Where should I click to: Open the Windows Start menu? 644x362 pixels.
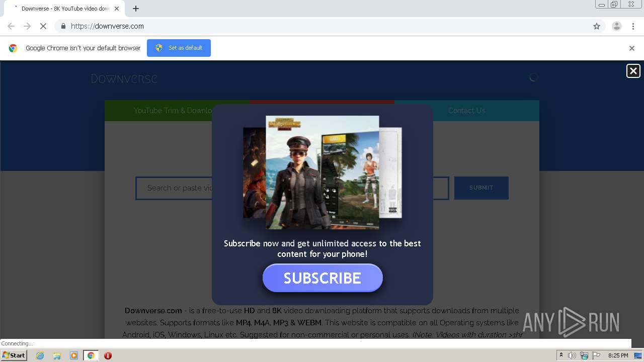[14, 355]
